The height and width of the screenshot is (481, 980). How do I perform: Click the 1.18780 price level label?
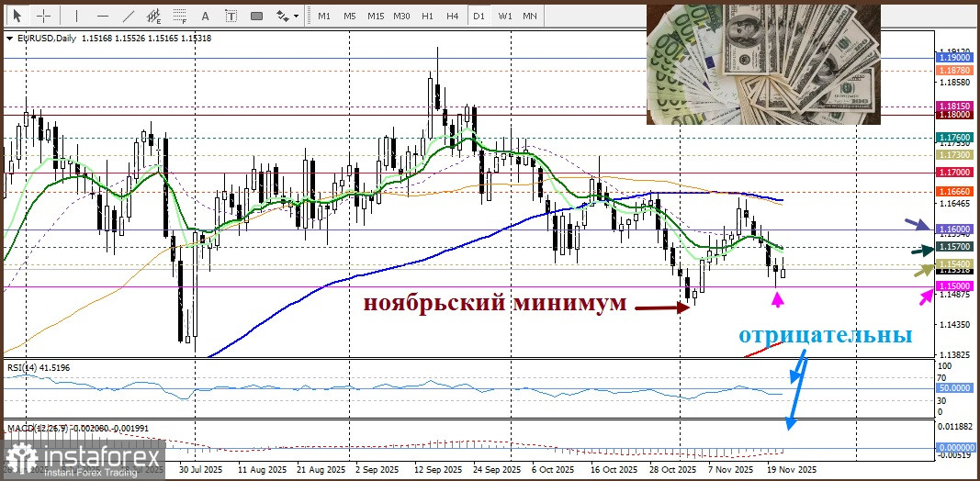pyautogui.click(x=953, y=71)
